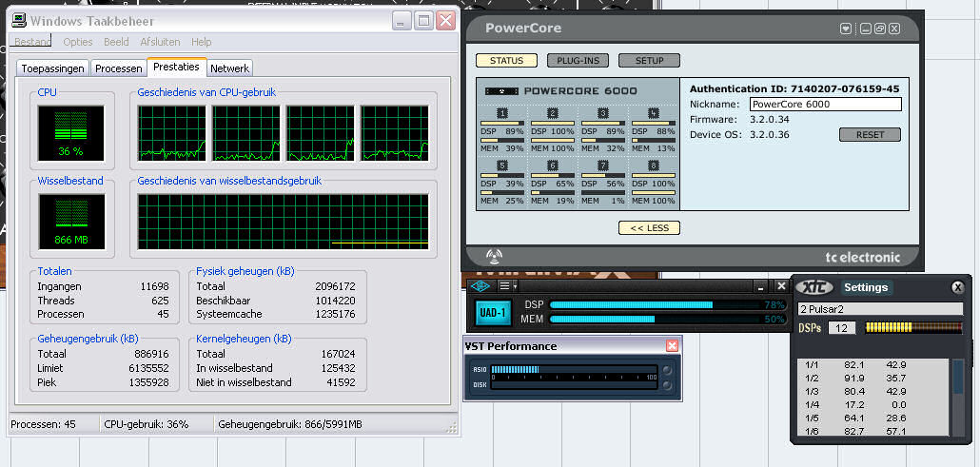Select DSP chip 8 icon in PowerCore
The image size is (980, 467).
click(x=654, y=165)
